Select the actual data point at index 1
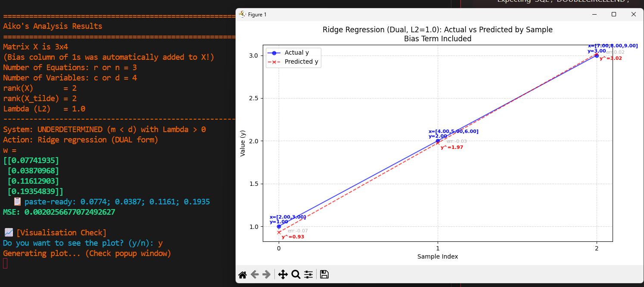This screenshot has height=287, width=644. pos(438,141)
